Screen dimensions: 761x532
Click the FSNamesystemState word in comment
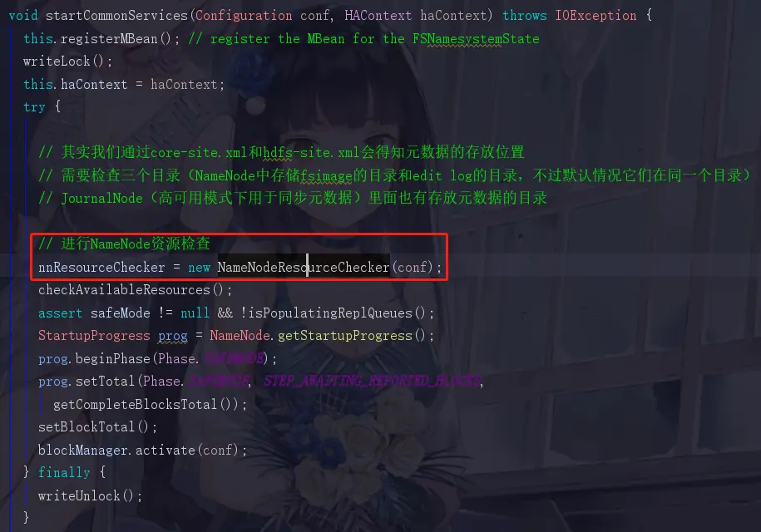coord(476,39)
